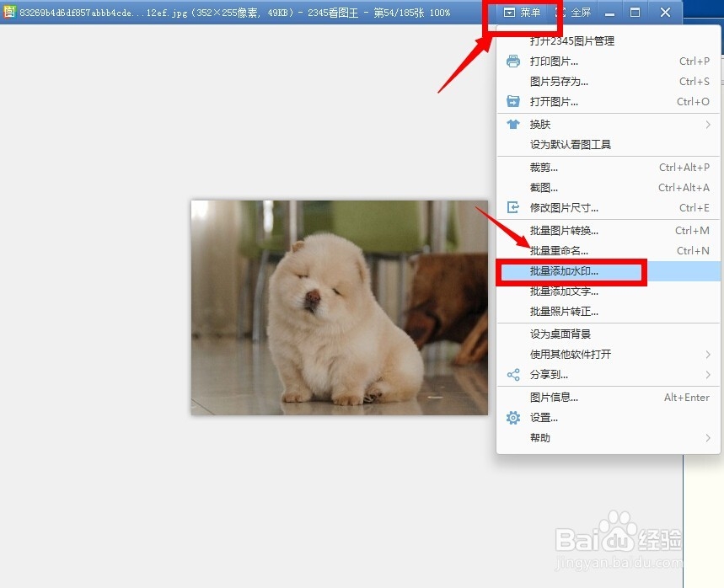Select 批量照片转正... menu item
Screen dimensions: 724x588
click(x=608, y=312)
